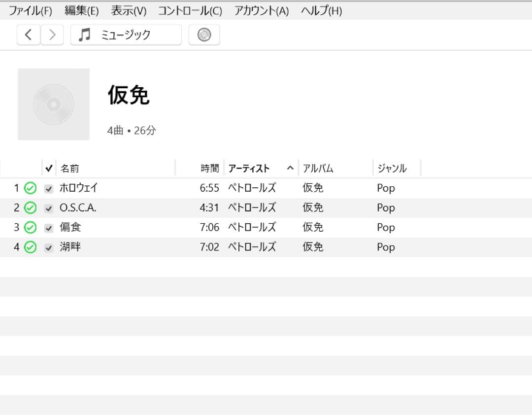
Task: Click artist ペトロールズ in 湖畔 row
Action: 252,247
